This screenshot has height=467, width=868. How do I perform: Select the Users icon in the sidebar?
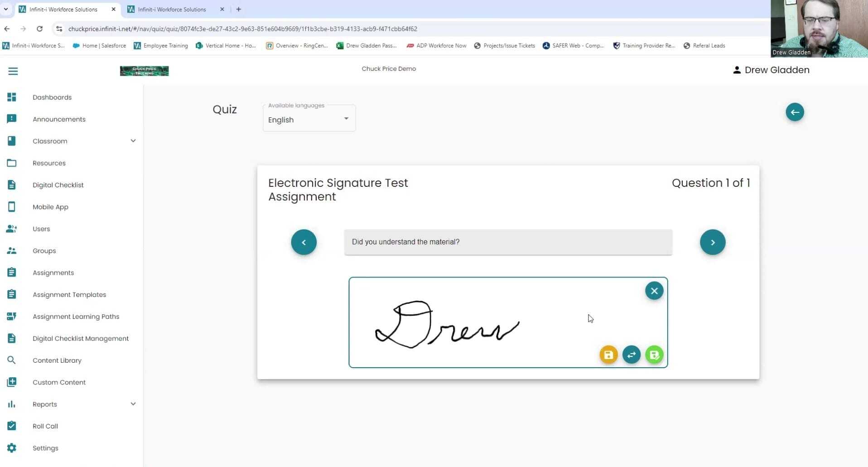click(x=11, y=229)
